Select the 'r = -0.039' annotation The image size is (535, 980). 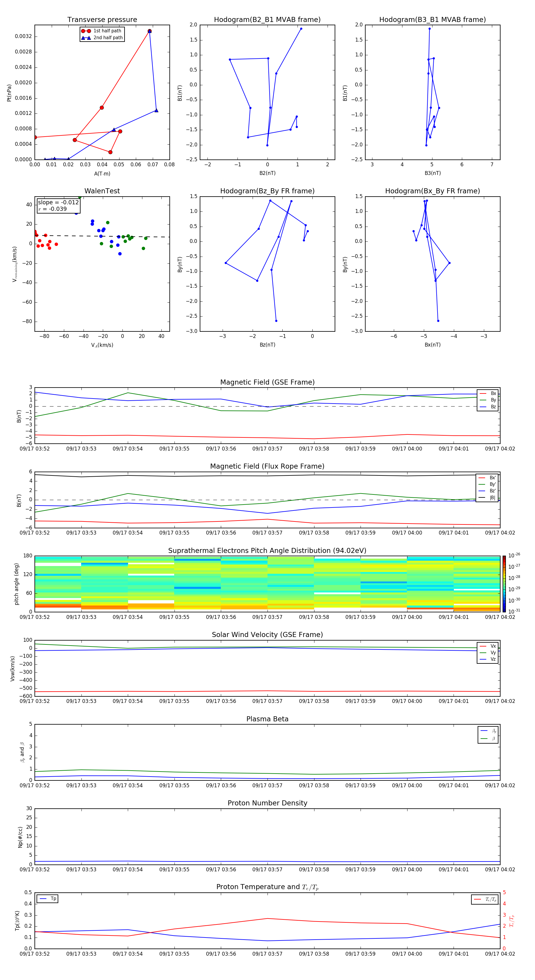(x=53, y=209)
